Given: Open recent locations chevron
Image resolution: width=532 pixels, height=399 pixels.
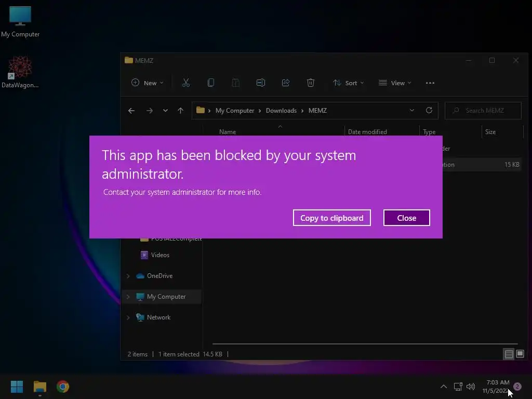Looking at the screenshot, I should coord(165,111).
